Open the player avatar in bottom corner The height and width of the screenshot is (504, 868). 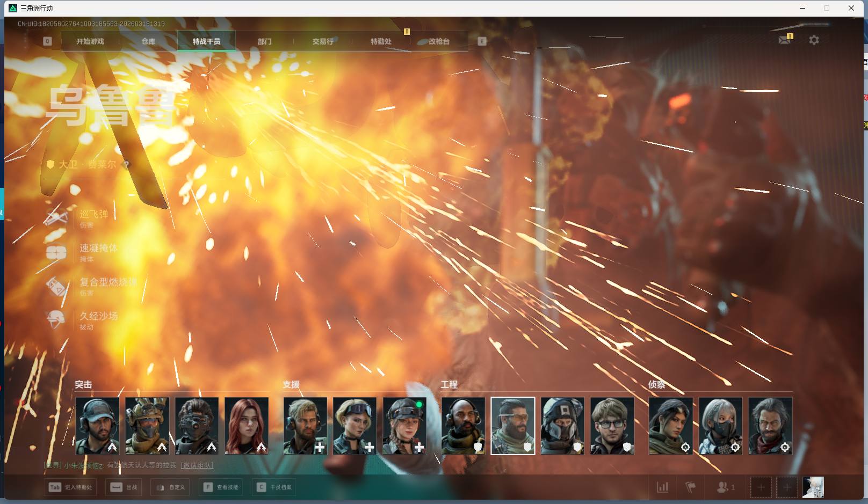813,487
